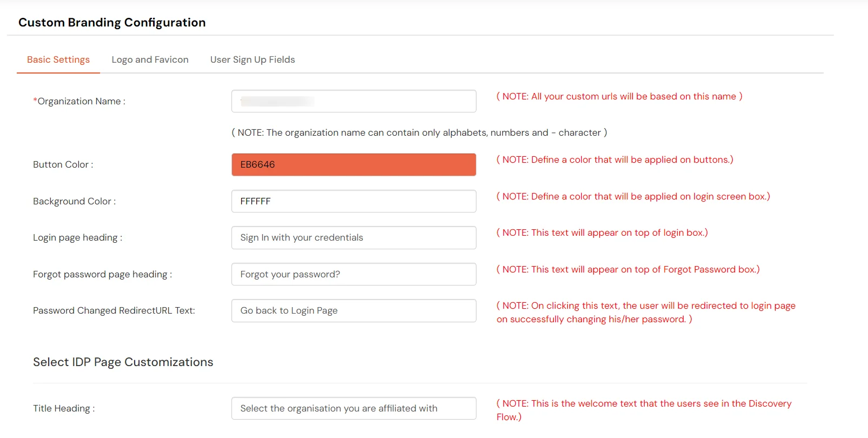
Task: Click the note about custom urls
Action: (619, 96)
